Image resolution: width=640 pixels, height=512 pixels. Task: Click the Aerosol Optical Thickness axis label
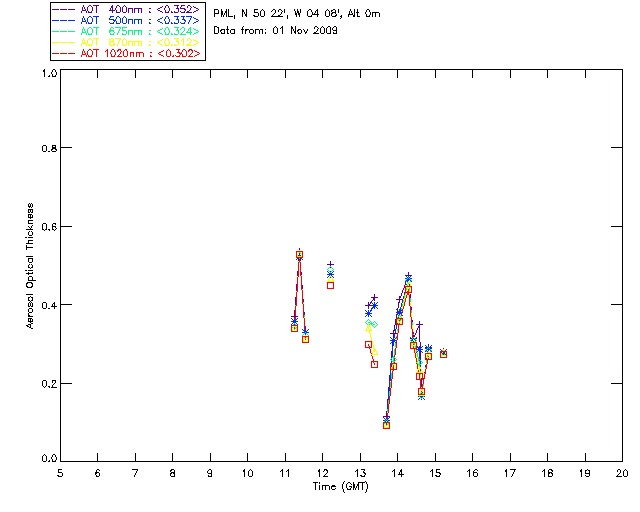click(x=30, y=266)
